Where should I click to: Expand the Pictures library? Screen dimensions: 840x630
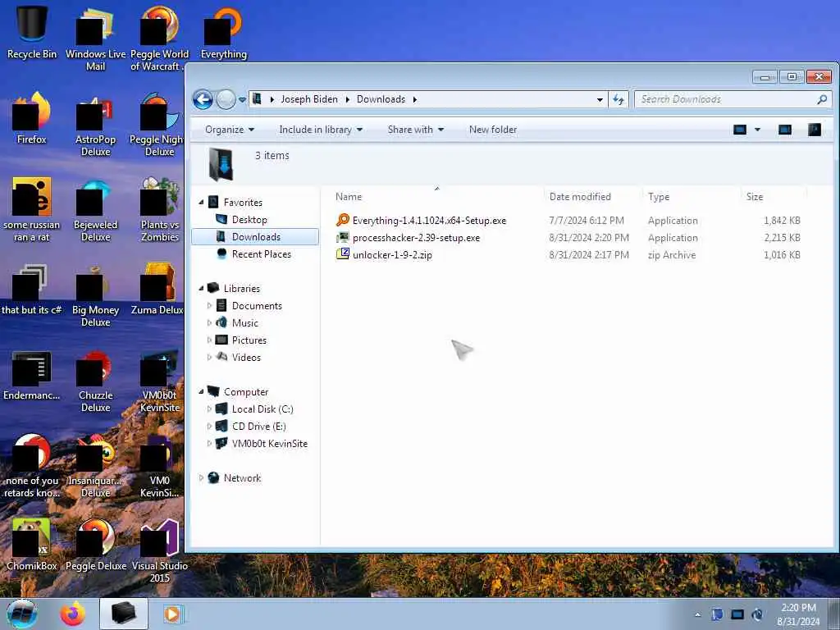(x=209, y=340)
